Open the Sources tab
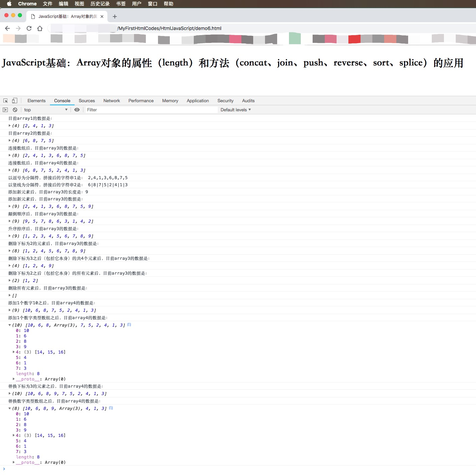The height and width of the screenshot is (476, 476). click(87, 101)
